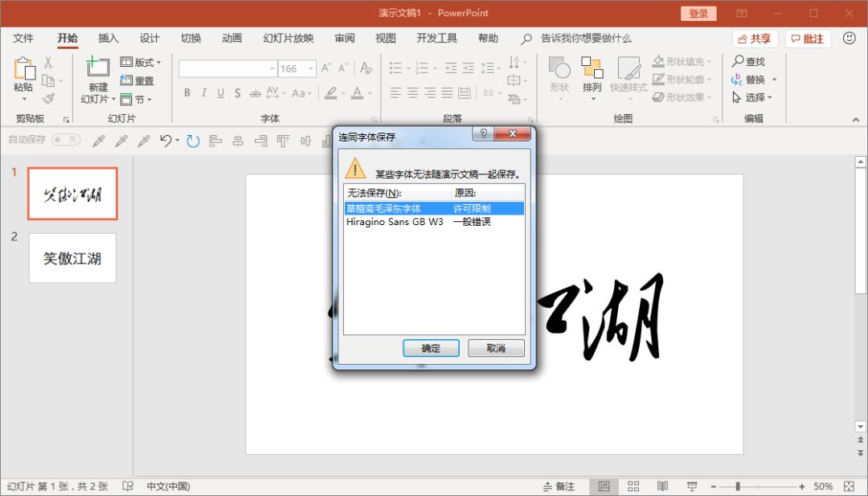The width and height of the screenshot is (868, 496).
Task: Select slide 2 thumbnail
Action: pyautogui.click(x=72, y=258)
